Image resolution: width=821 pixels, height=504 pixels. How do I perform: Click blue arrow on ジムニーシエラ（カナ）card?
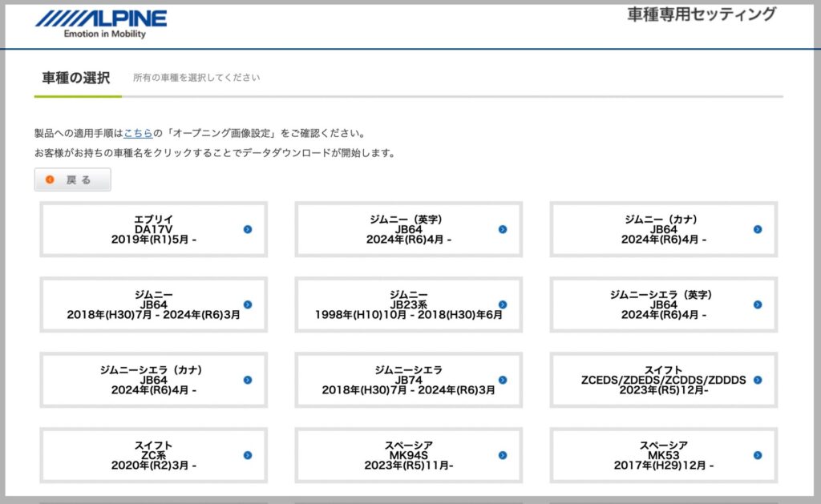point(248,380)
